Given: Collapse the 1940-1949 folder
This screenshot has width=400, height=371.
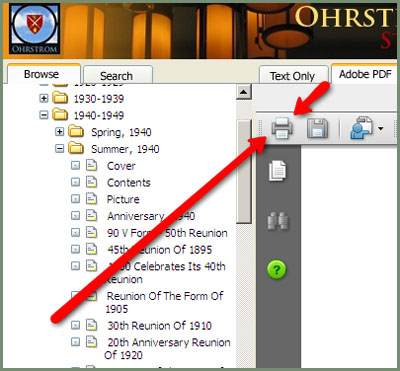Looking at the screenshot, I should (44, 115).
